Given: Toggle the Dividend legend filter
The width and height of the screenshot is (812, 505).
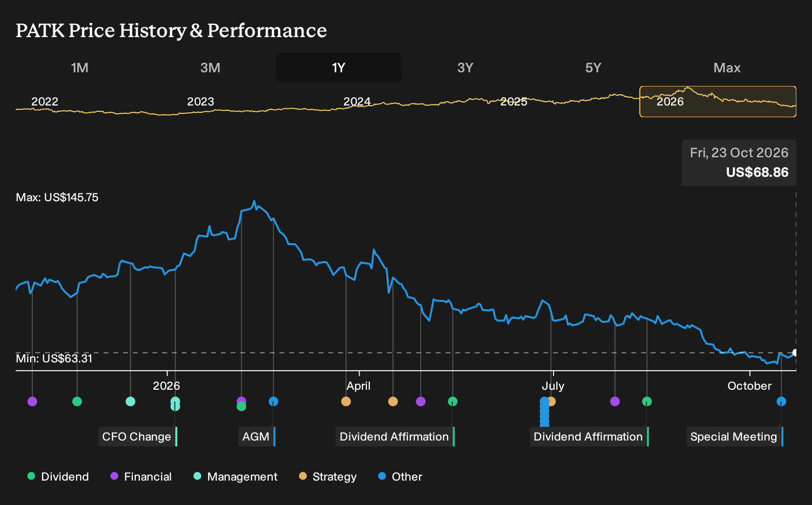Looking at the screenshot, I should [58, 477].
